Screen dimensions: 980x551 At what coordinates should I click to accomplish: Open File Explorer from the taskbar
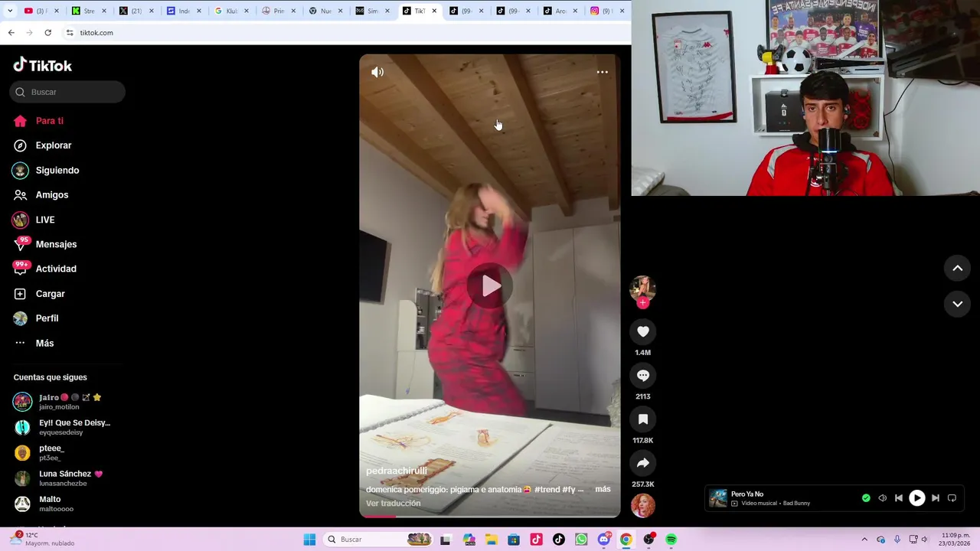tap(492, 540)
